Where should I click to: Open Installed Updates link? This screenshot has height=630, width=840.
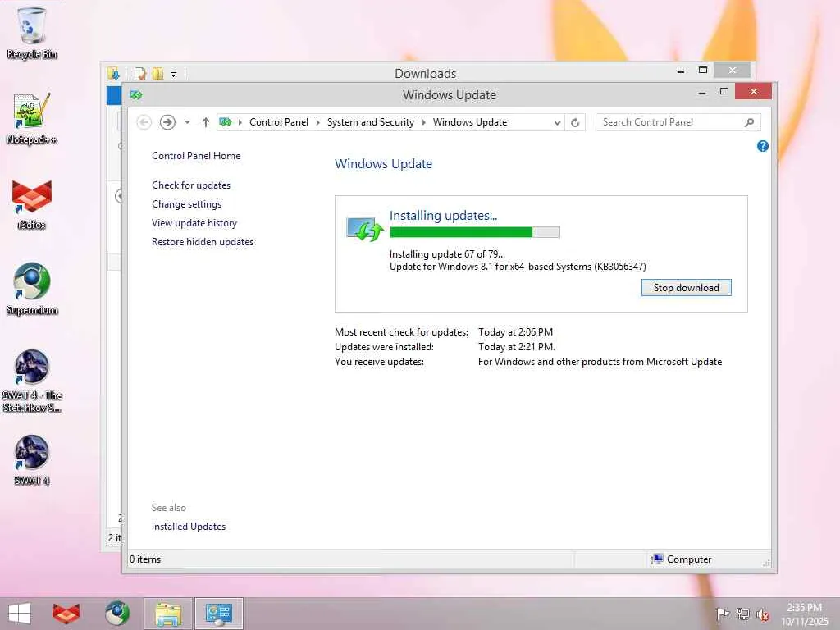click(189, 527)
